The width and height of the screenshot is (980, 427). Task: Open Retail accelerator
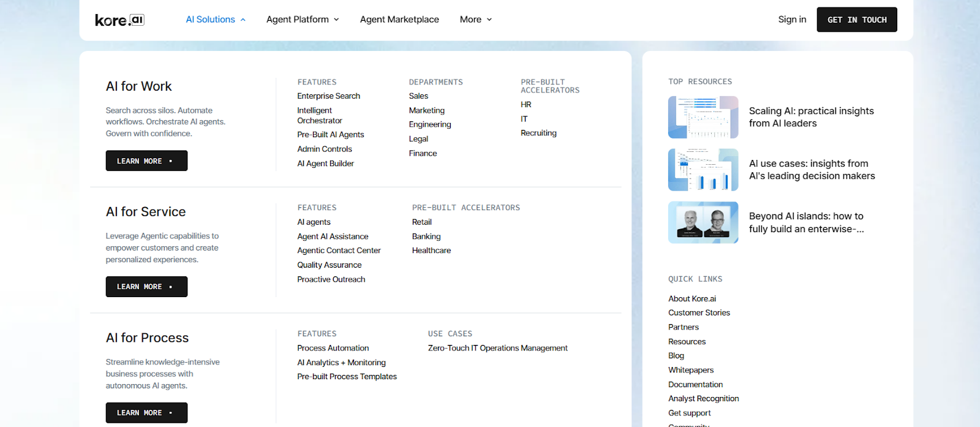(422, 222)
